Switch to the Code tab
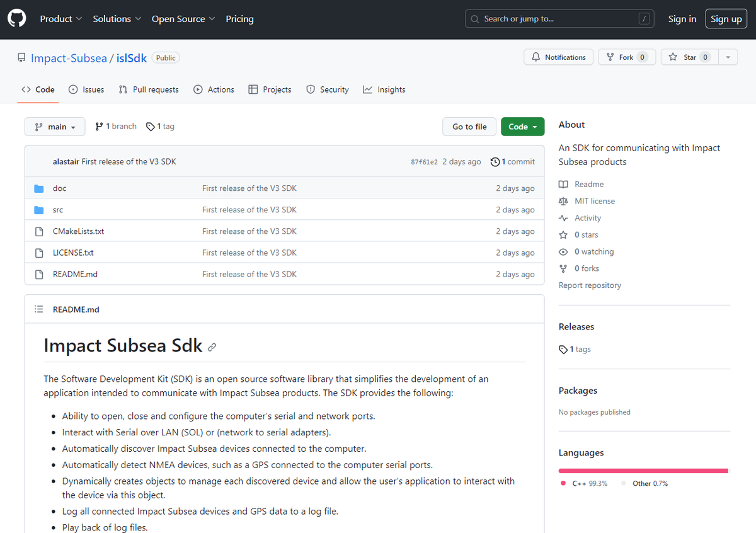 click(38, 89)
